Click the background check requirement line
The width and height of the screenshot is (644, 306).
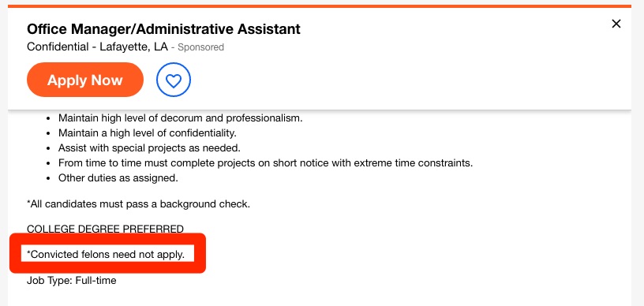click(138, 203)
